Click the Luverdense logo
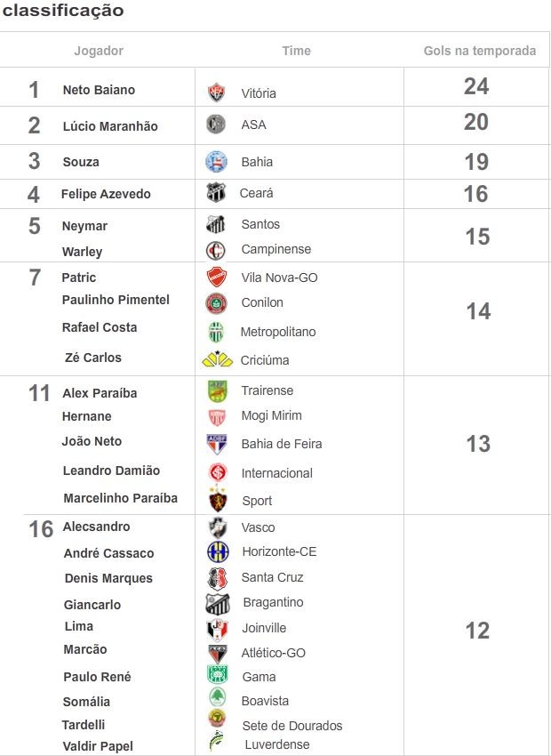This screenshot has width=551, height=756. (217, 742)
